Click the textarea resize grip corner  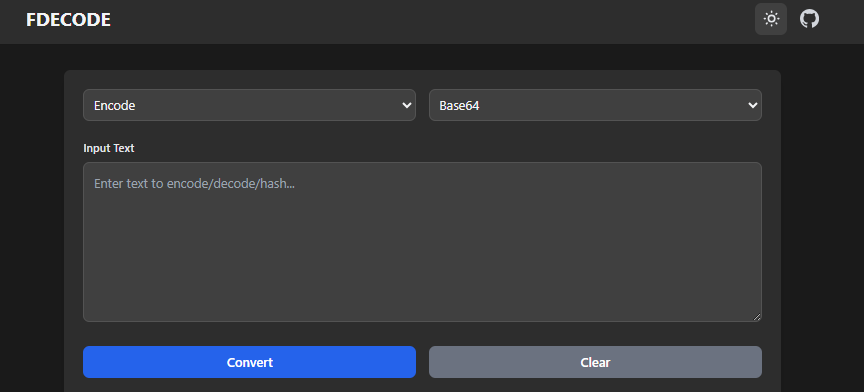click(x=757, y=316)
